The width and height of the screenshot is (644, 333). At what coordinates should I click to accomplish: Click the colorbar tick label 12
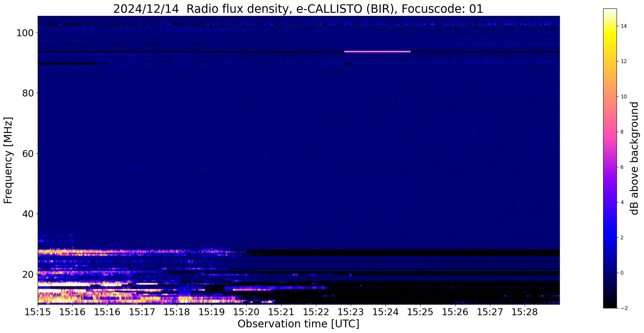tap(623, 61)
